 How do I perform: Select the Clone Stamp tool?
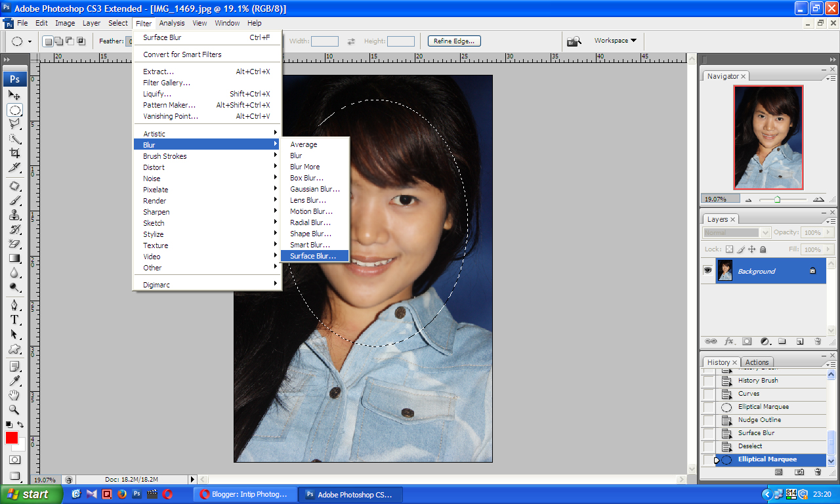coord(14,215)
